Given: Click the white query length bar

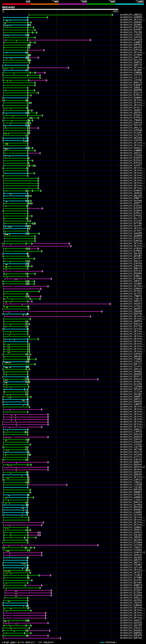Looking at the screenshot, I should pyautogui.click(x=60, y=10).
